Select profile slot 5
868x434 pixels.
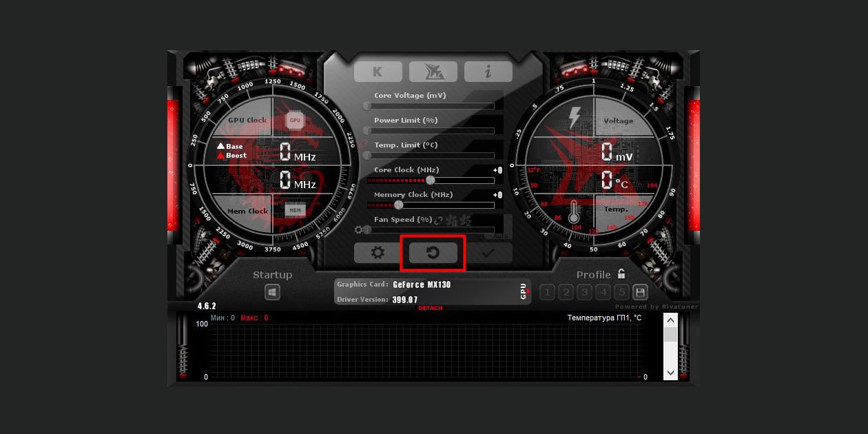[x=621, y=292]
